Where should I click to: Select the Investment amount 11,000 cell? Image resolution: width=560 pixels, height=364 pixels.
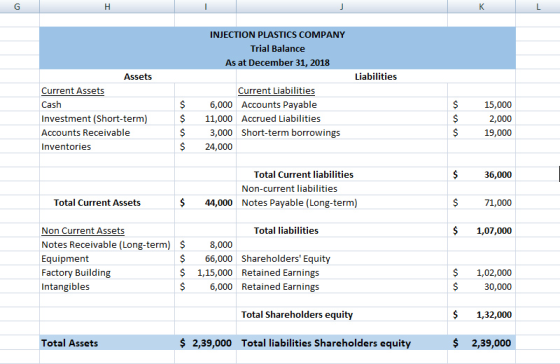205,119
